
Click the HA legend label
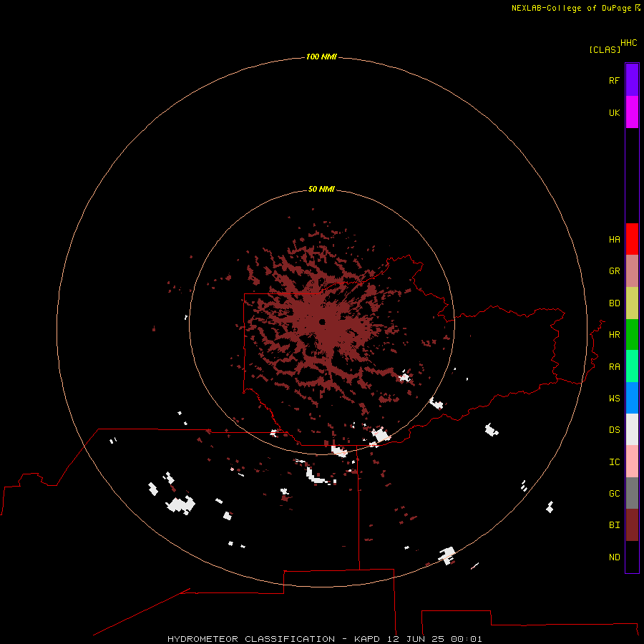pos(614,240)
